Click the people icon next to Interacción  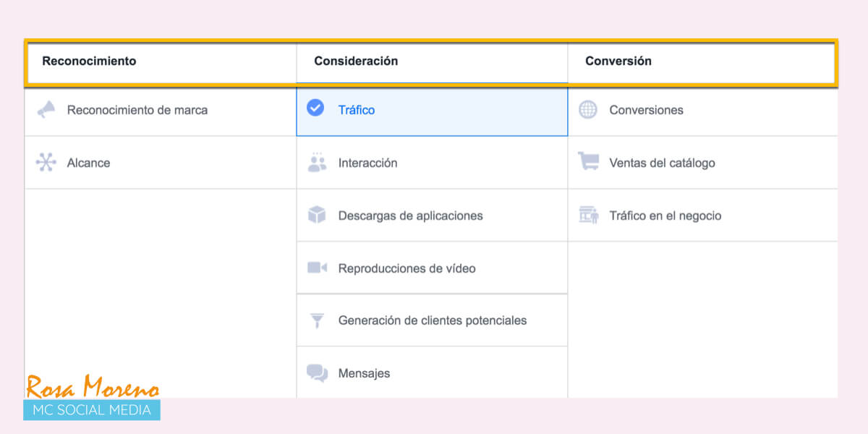[x=317, y=162]
